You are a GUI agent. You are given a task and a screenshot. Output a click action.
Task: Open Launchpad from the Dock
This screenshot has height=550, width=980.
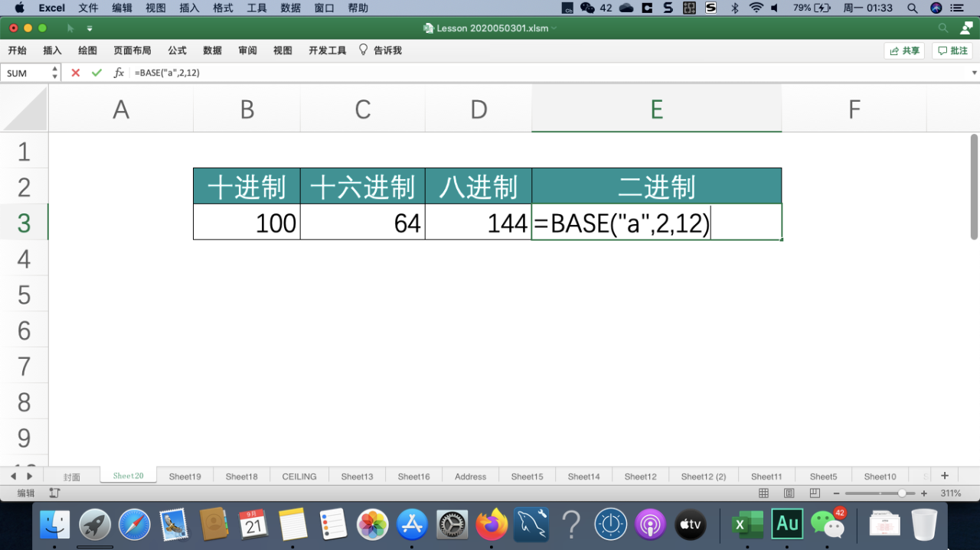point(96,525)
